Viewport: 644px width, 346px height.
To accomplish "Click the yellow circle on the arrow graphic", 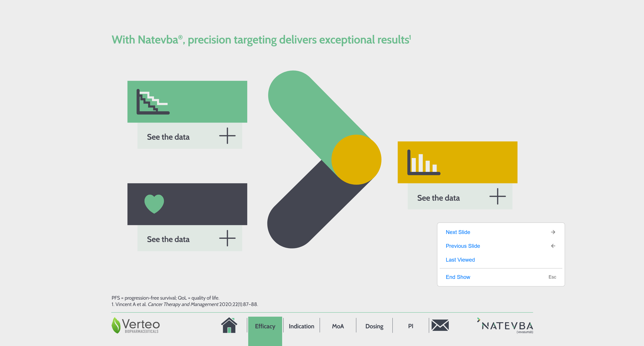I will (356, 160).
